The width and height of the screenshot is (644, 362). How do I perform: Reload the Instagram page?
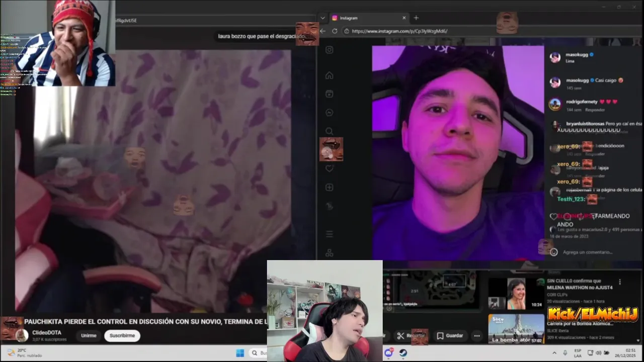pyautogui.click(x=335, y=31)
